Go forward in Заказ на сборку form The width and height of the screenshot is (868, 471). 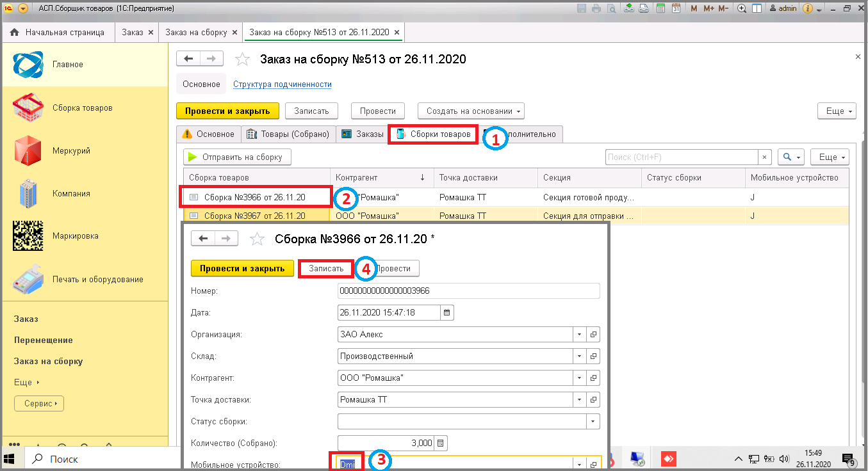pos(211,59)
